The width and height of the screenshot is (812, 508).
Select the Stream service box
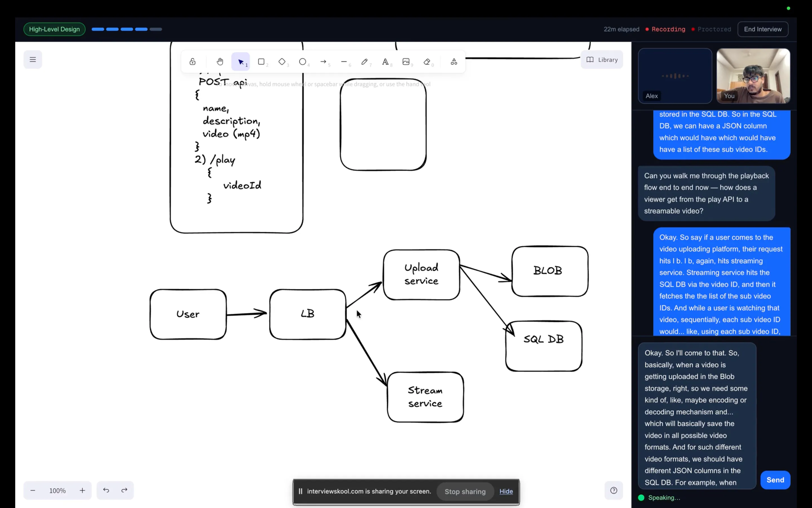(425, 397)
